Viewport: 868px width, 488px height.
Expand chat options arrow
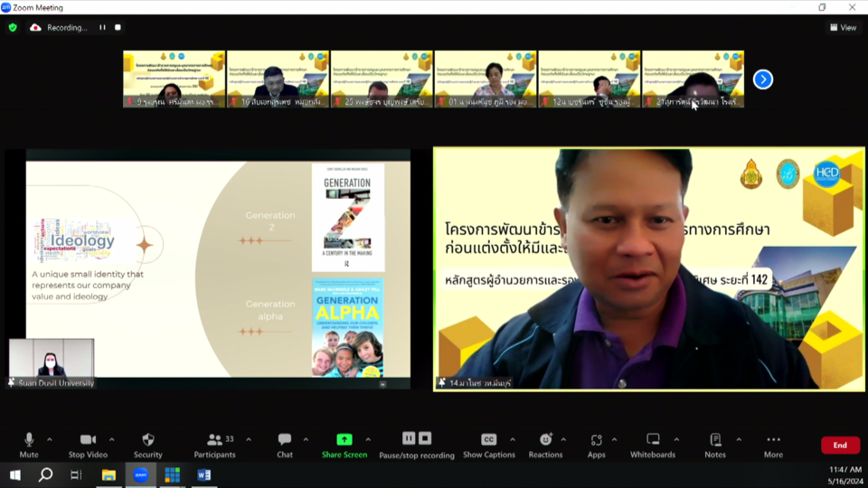click(x=306, y=440)
